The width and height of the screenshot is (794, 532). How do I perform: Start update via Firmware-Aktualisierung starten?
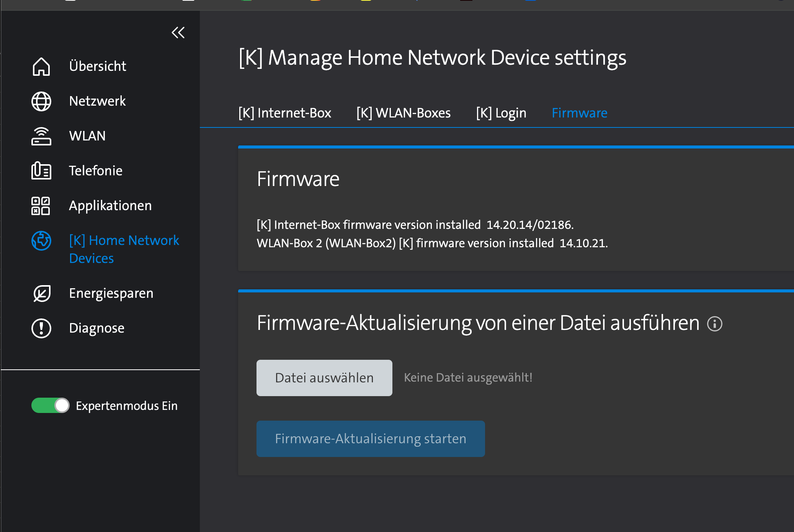tap(370, 439)
